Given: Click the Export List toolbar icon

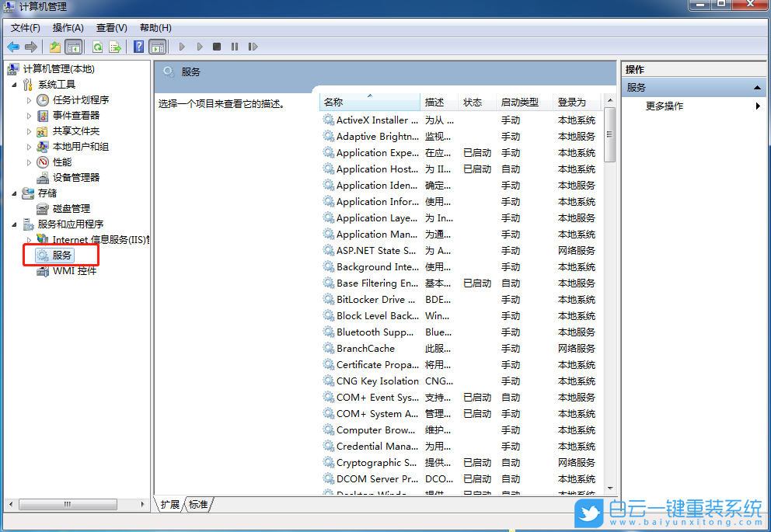Looking at the screenshot, I should 115,47.
